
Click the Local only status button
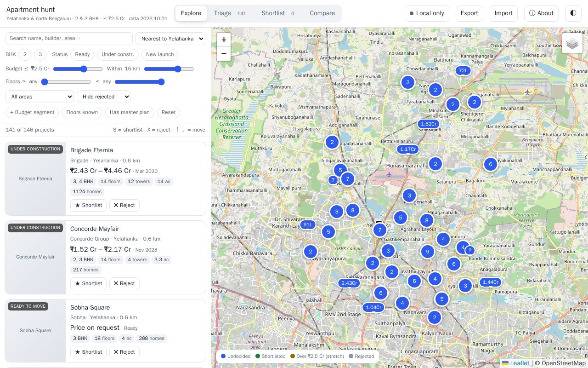click(427, 13)
